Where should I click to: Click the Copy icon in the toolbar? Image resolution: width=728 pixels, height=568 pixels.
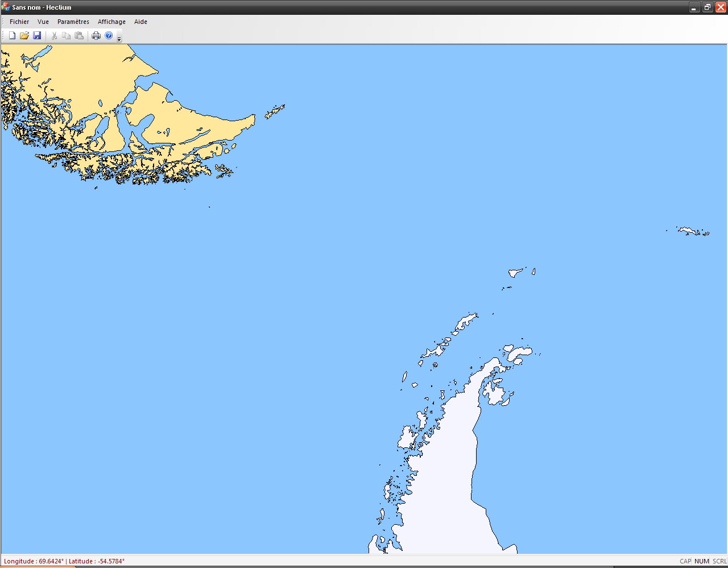point(67,36)
